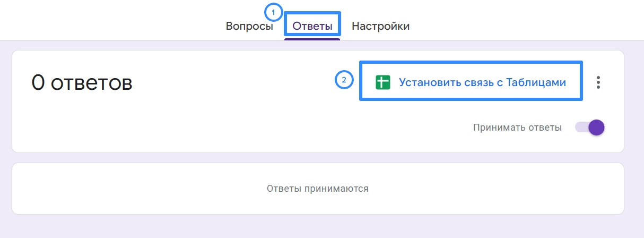Viewport: 644px width, 238px height.
Task: Click the purple knob of the toggle
Action: tap(597, 127)
